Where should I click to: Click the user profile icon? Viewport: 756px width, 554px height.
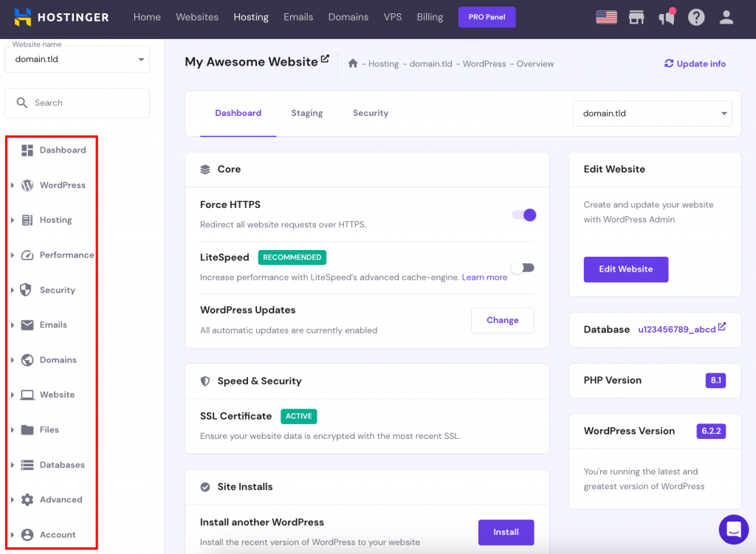[x=726, y=17]
